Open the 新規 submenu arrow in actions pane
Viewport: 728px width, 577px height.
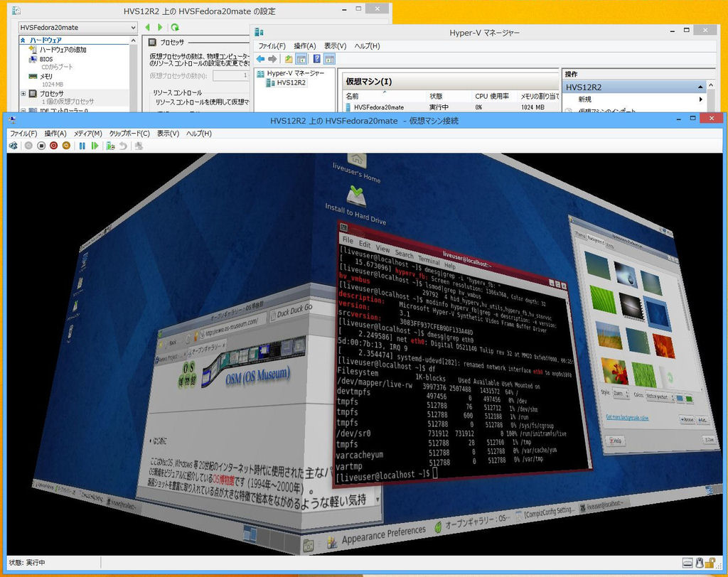700,99
